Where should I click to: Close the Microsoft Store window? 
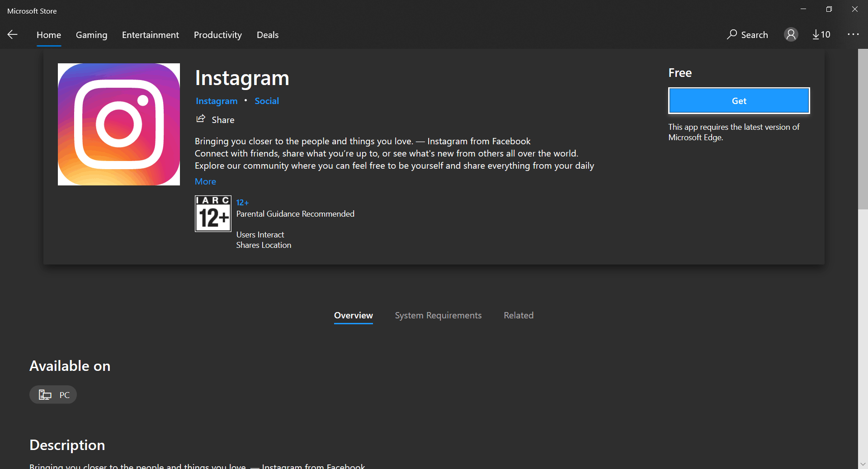[x=854, y=9]
